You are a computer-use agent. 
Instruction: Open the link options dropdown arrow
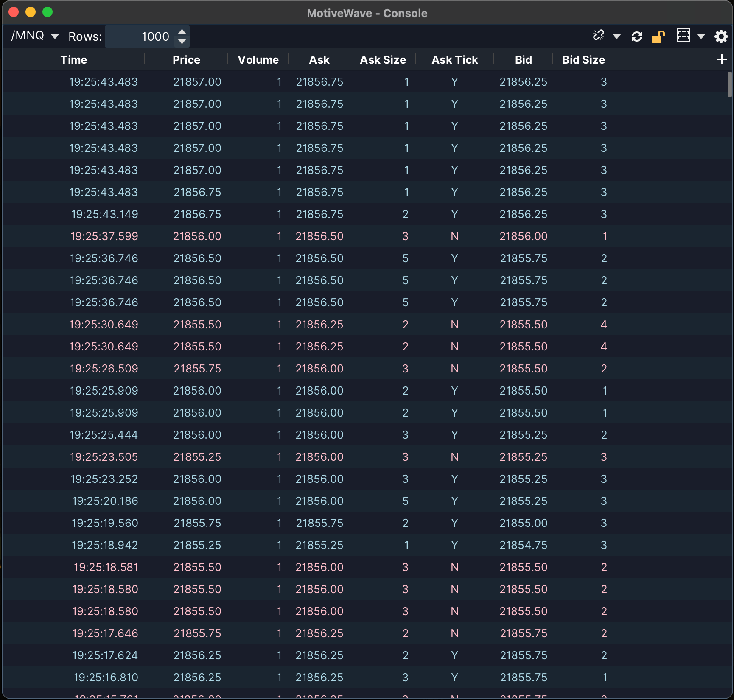pos(616,37)
